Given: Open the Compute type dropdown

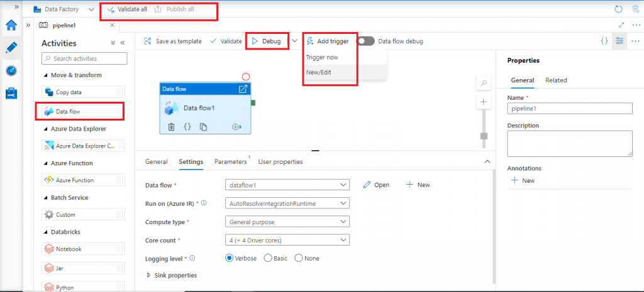Looking at the screenshot, I should click(x=287, y=222).
